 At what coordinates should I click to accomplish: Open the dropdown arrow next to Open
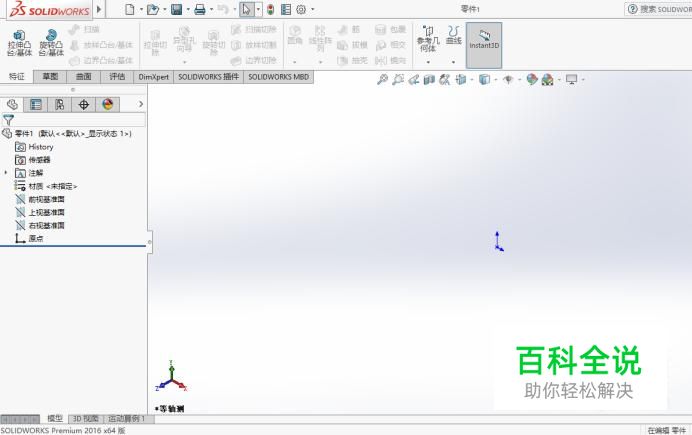pos(165,9)
